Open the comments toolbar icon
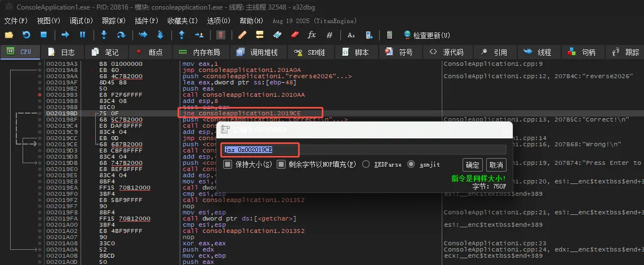This screenshot has width=644, height=265. (260, 35)
